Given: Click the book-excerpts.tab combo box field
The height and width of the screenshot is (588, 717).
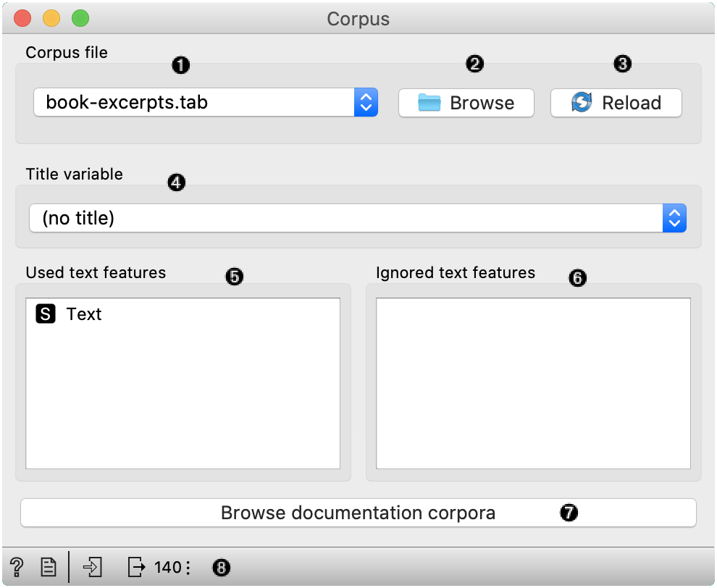Looking at the screenshot, I should point(194,102).
